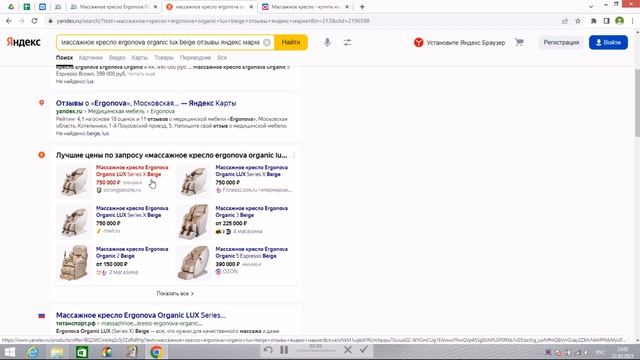
Task: Open Отзывы о Ergonova Яндекс Карты result
Action: [146, 103]
